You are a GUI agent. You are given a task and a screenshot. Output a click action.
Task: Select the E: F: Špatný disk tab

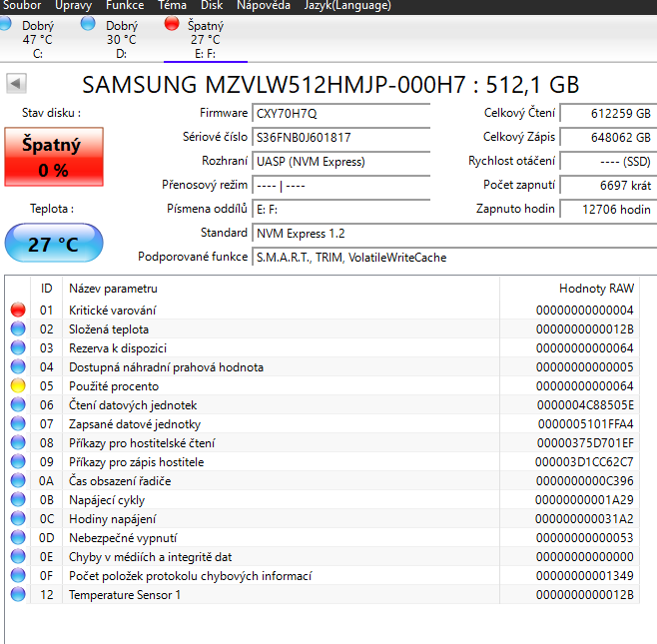pos(206,39)
